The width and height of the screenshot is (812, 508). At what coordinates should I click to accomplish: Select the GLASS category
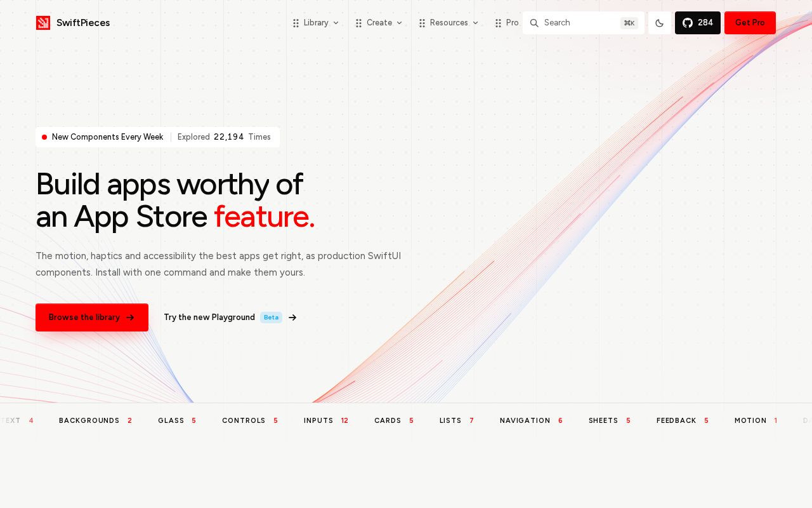tap(177, 420)
